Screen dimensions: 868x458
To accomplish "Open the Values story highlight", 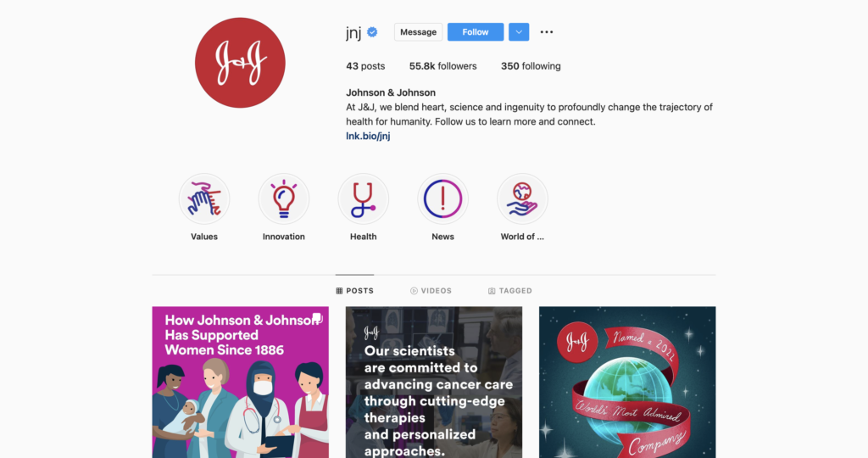I will point(204,198).
